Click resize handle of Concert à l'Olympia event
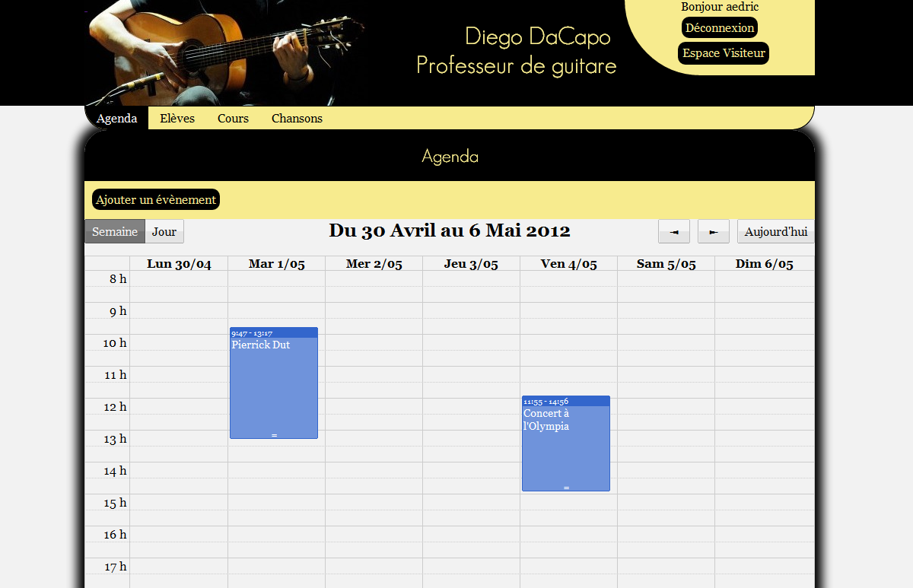Image resolution: width=913 pixels, height=588 pixels. click(x=566, y=488)
